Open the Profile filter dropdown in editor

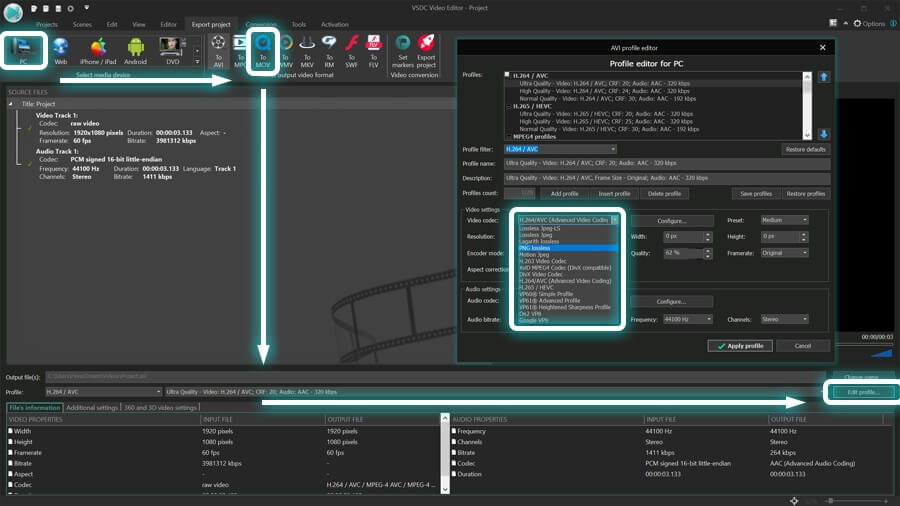[613, 149]
